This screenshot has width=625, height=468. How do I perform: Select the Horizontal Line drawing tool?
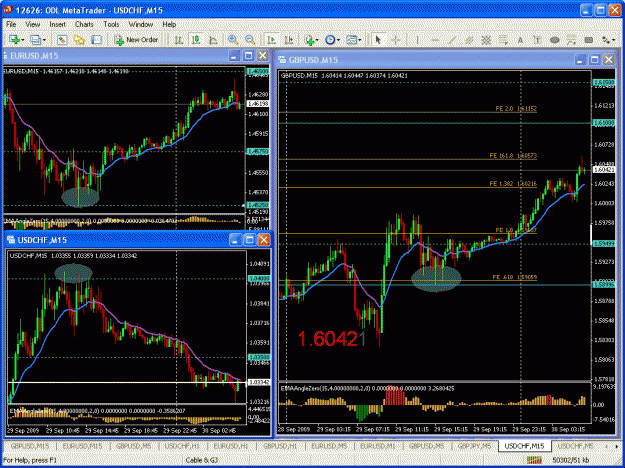coord(434,39)
